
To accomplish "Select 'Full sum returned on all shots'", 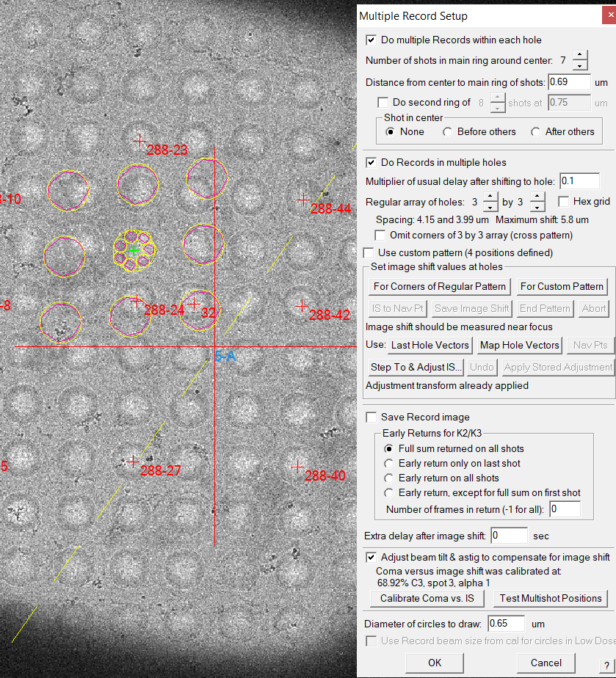I will pyautogui.click(x=389, y=449).
